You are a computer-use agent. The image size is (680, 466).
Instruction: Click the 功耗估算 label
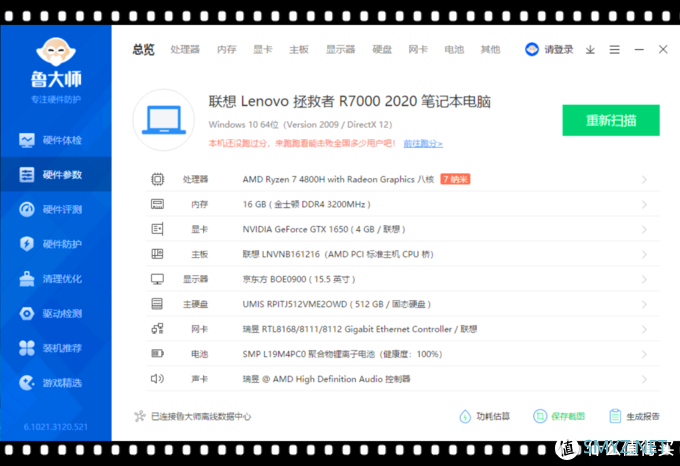pos(493,417)
